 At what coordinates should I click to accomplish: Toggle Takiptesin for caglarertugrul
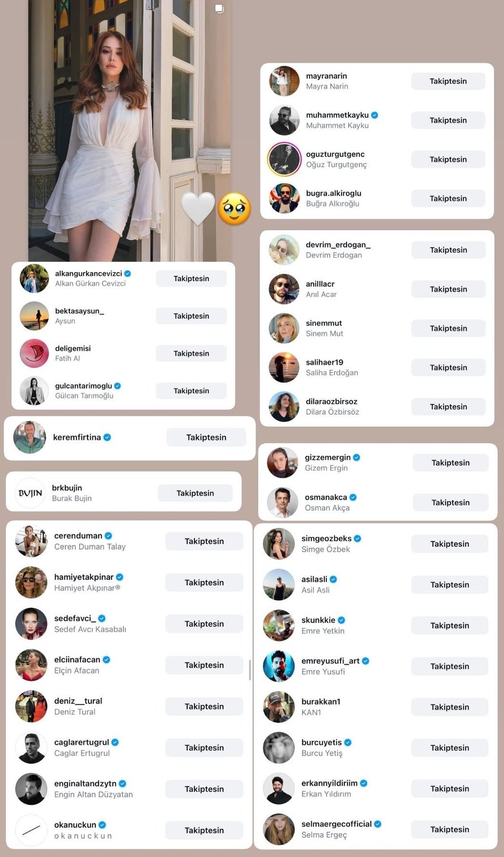pyautogui.click(x=204, y=747)
